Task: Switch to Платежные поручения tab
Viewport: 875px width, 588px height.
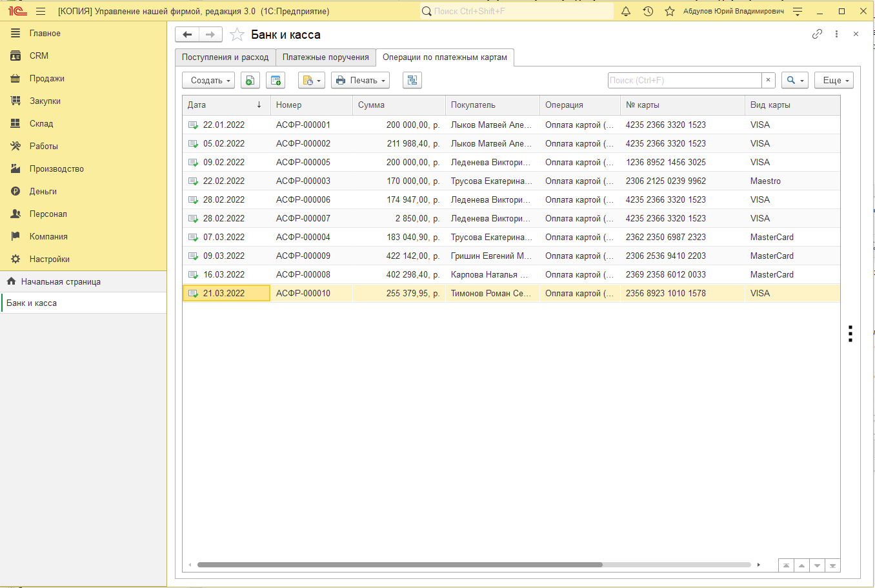Action: pyautogui.click(x=326, y=57)
